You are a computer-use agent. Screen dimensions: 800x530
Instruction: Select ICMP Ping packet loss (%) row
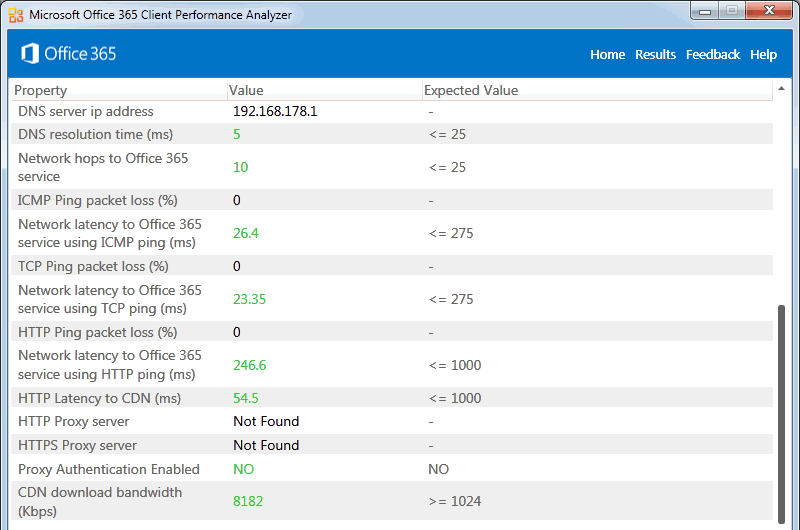[392, 200]
